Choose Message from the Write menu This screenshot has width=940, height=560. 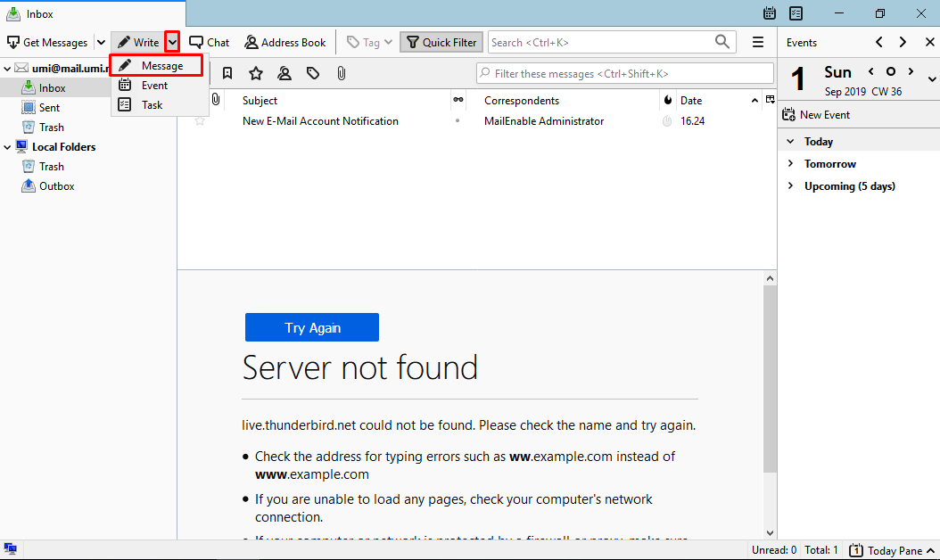tap(156, 65)
